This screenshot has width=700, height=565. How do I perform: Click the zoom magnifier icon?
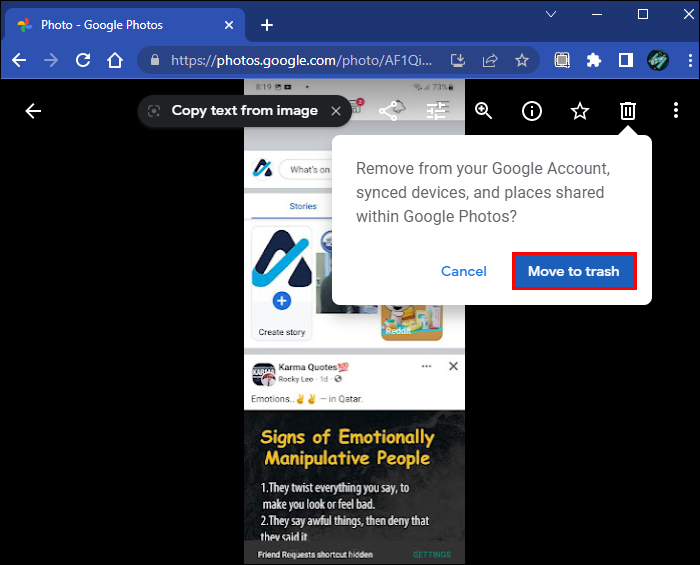coord(483,111)
